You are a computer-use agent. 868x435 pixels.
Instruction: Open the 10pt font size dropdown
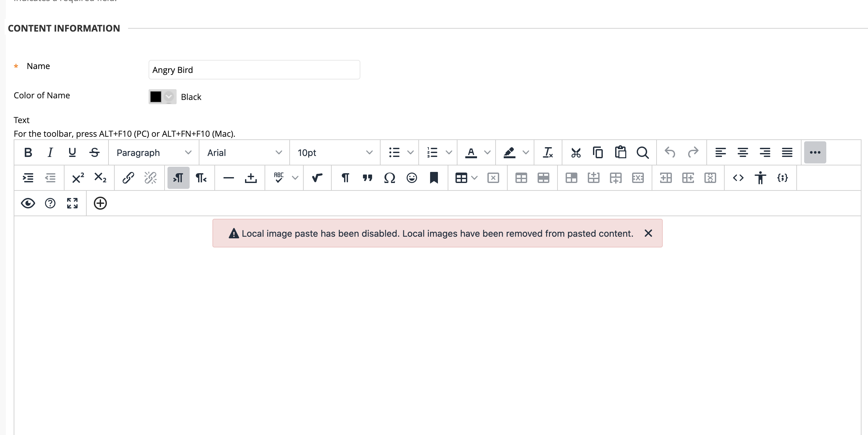[x=335, y=152]
